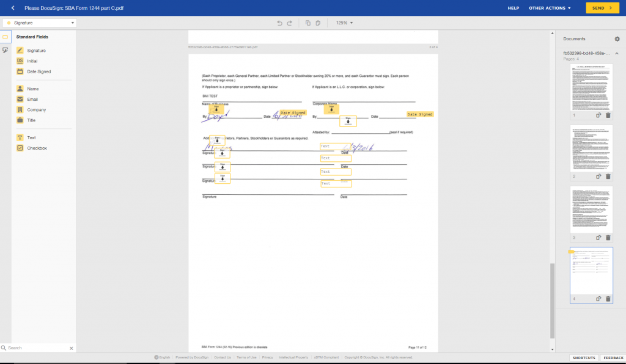Image resolution: width=626 pixels, height=364 pixels.
Task: Click the back arrow in header
Action: pos(13,8)
